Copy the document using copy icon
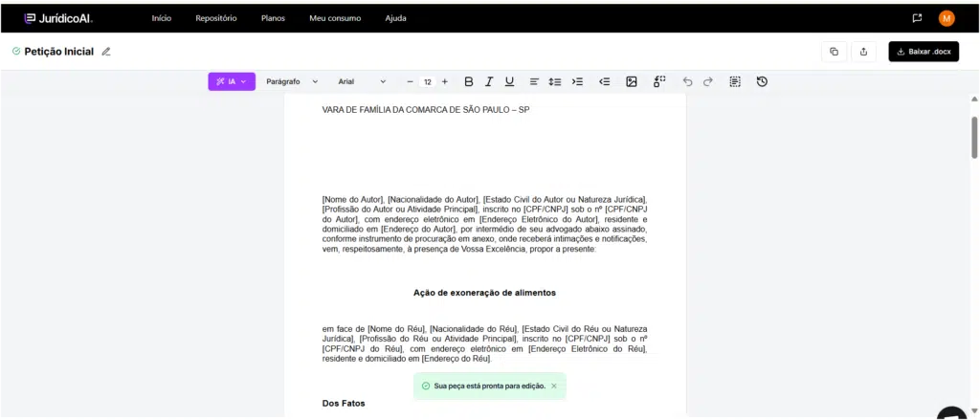The image size is (980, 420). click(x=834, y=52)
